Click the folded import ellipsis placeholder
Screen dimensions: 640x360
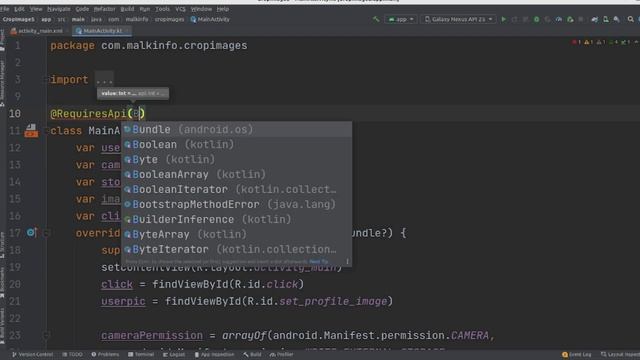(104, 80)
